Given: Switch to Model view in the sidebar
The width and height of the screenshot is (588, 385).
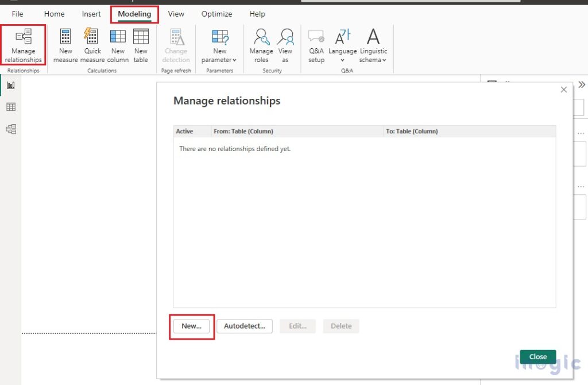Looking at the screenshot, I should click(10, 129).
